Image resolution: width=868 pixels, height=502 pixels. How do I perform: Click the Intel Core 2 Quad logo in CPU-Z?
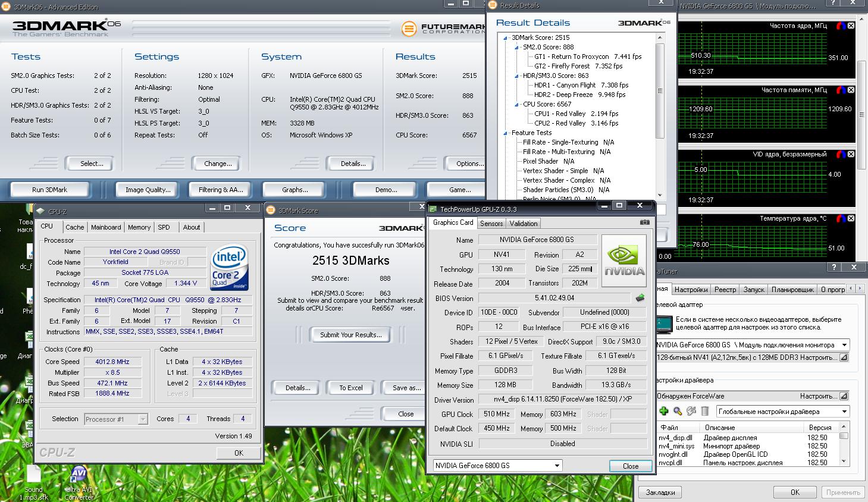(228, 268)
